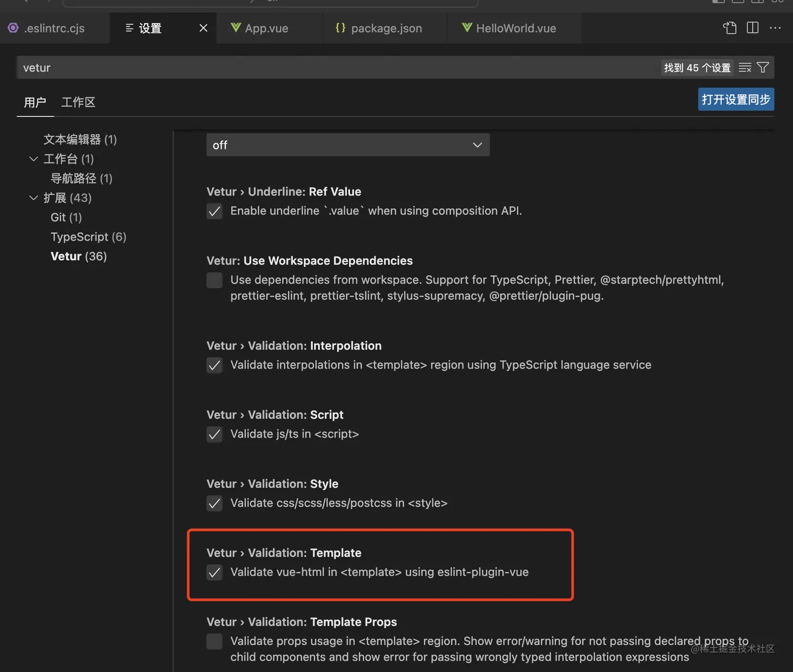Click the Vue icon on App.vue tab
Viewport: 793px width, 672px height.
pyautogui.click(x=236, y=27)
